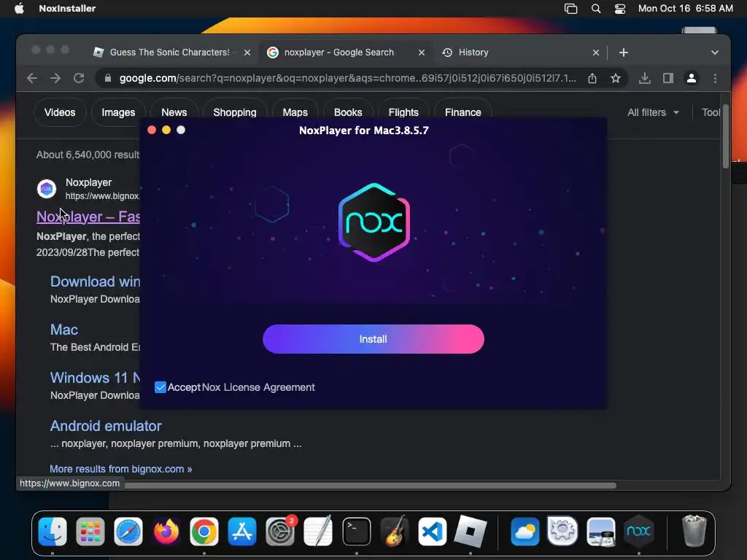The width and height of the screenshot is (747, 560).
Task: Open the Nox License Agreement link
Action: pos(258,387)
